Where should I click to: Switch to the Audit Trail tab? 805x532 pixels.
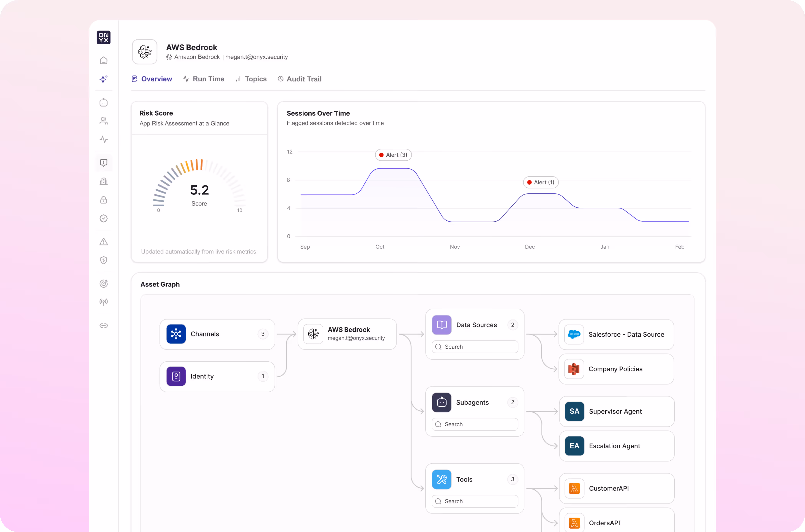point(300,79)
